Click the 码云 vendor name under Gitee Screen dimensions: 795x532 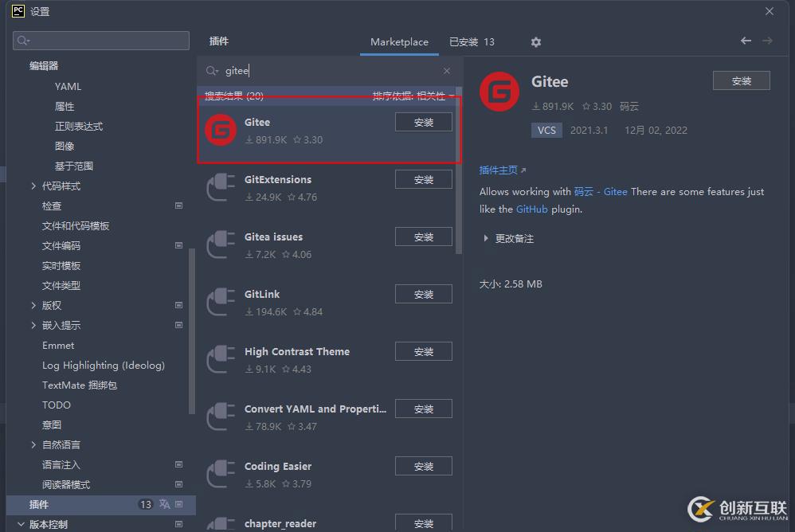[x=629, y=107]
